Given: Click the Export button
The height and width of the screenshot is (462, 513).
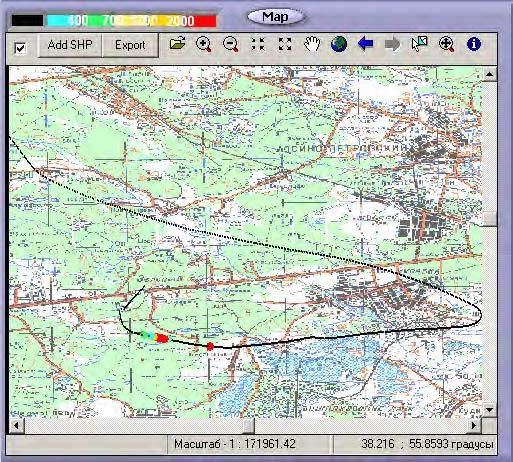Looking at the screenshot, I should (130, 45).
